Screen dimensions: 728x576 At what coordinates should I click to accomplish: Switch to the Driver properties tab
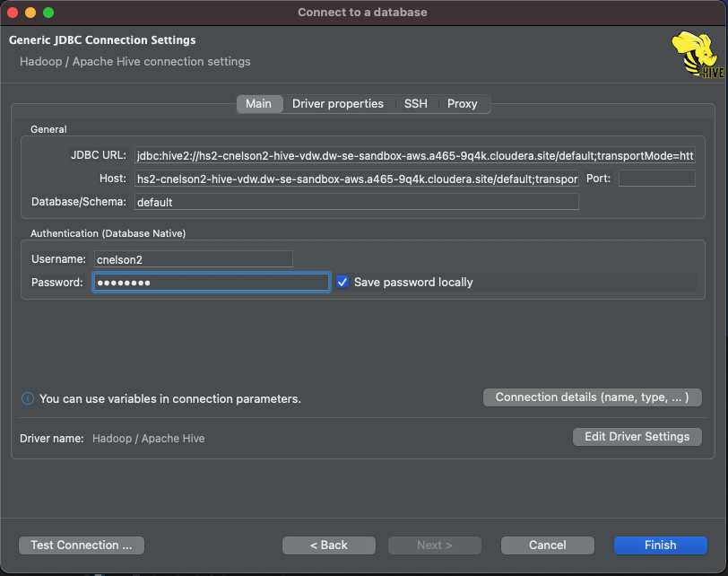tap(338, 103)
